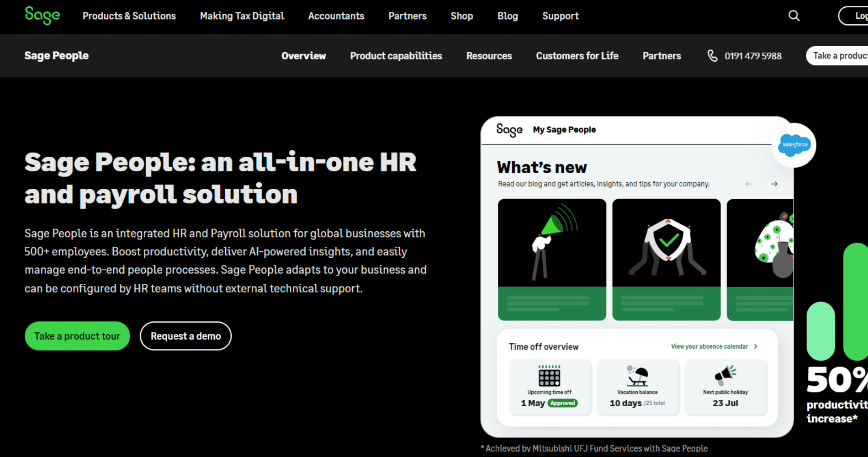Click the Mitsubishi UFJ footnote text
868x457 pixels.
point(594,448)
